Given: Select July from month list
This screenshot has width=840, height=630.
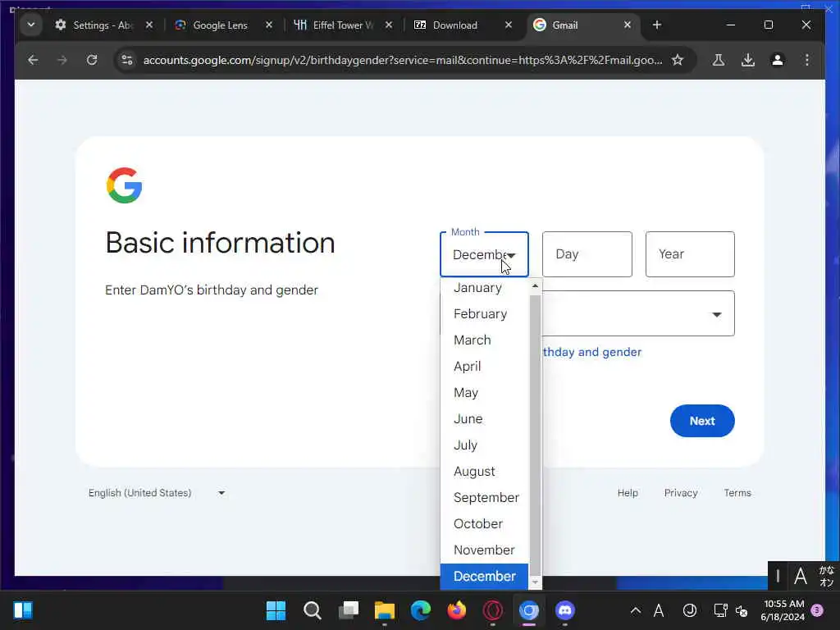Looking at the screenshot, I should tap(484, 445).
